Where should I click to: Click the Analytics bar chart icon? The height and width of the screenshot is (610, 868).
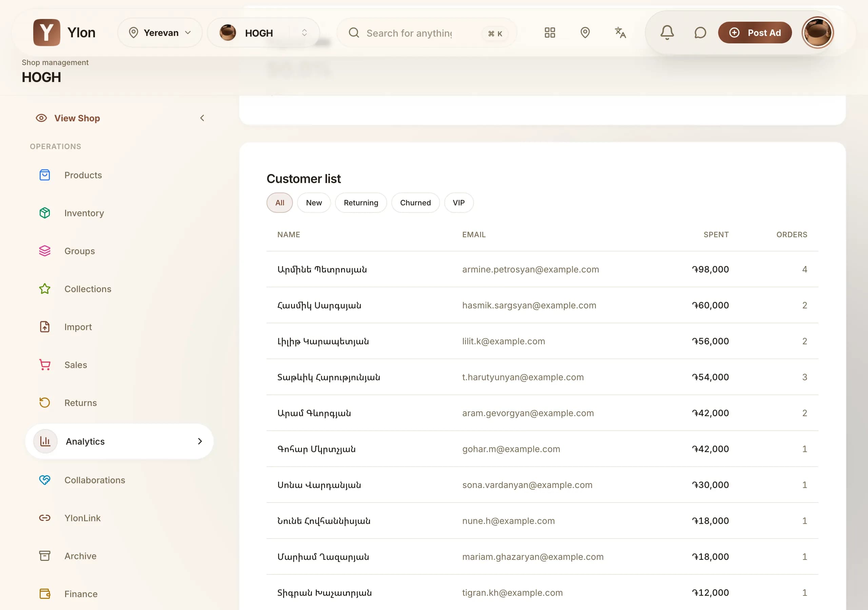45,441
